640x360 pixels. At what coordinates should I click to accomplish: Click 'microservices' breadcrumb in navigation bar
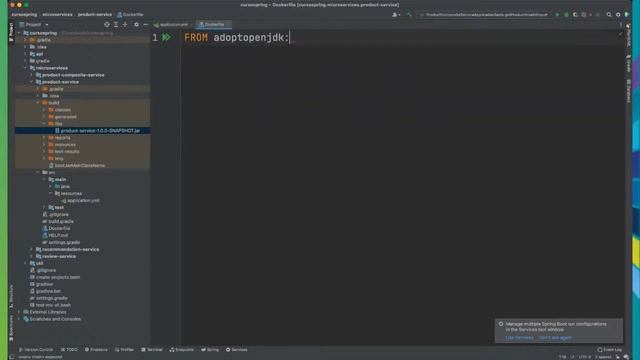coord(57,15)
